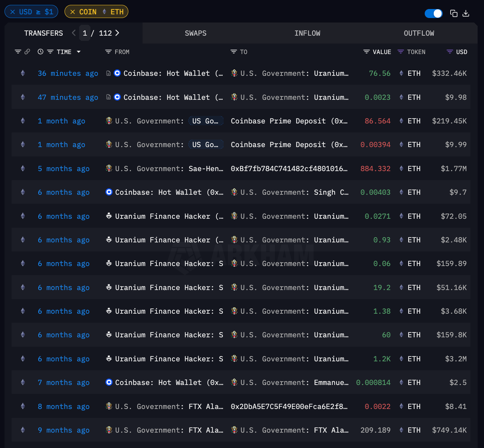The height and width of the screenshot is (448, 484).
Task: Open the TOKEN column filter
Action: (401, 52)
